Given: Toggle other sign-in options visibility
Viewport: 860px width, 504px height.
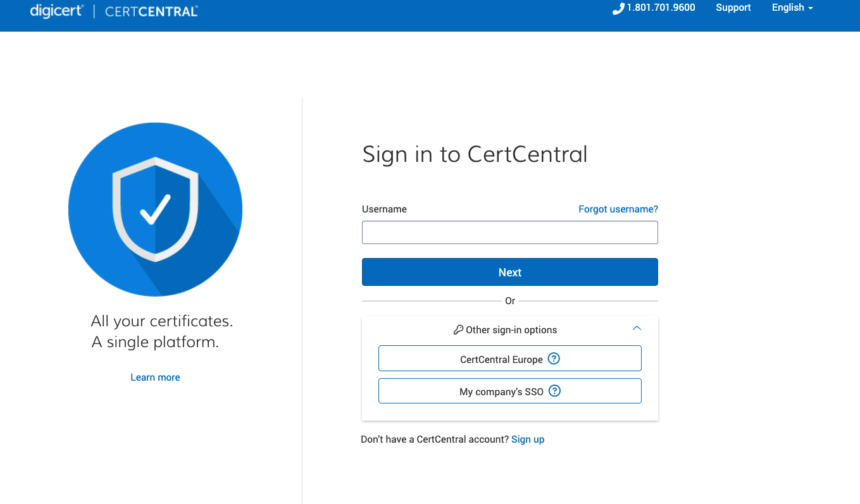Looking at the screenshot, I should coord(509,329).
